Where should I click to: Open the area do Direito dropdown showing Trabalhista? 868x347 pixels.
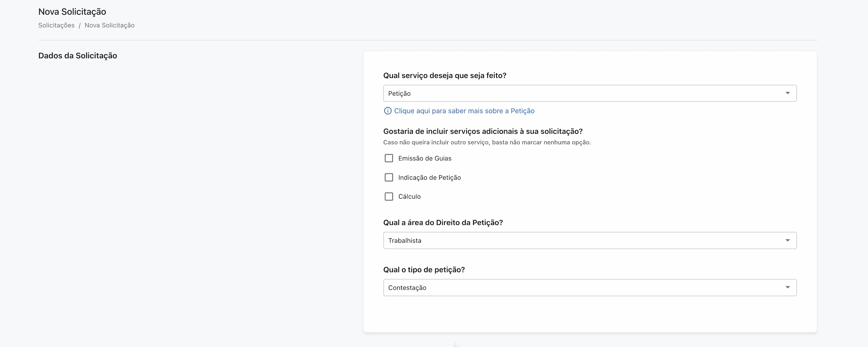click(590, 240)
